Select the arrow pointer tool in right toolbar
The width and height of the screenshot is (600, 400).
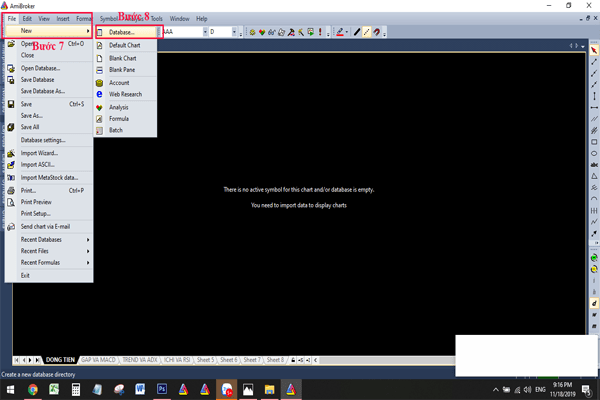(x=593, y=50)
